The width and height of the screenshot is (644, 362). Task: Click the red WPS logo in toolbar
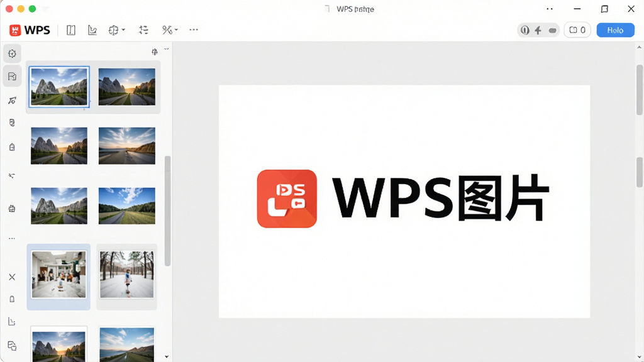click(15, 30)
